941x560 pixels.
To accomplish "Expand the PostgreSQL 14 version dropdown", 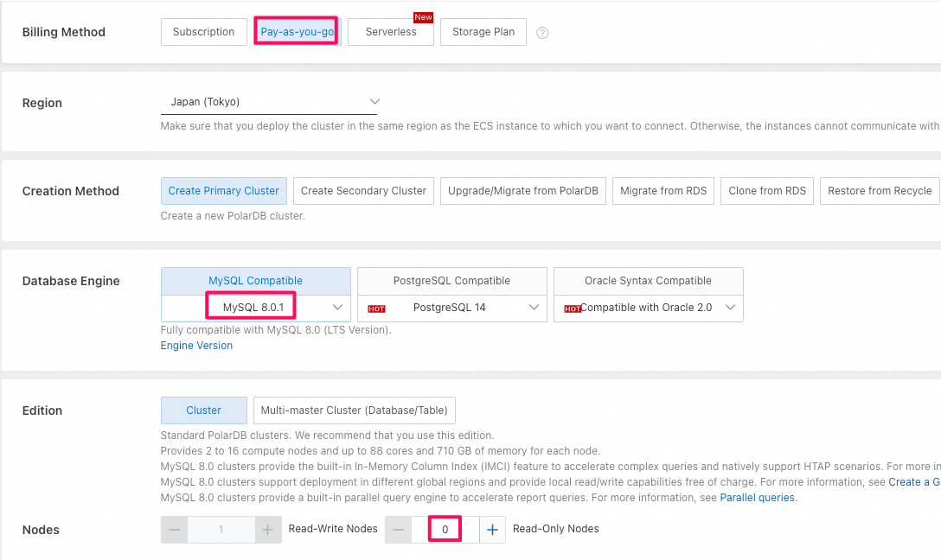I will 451,308.
